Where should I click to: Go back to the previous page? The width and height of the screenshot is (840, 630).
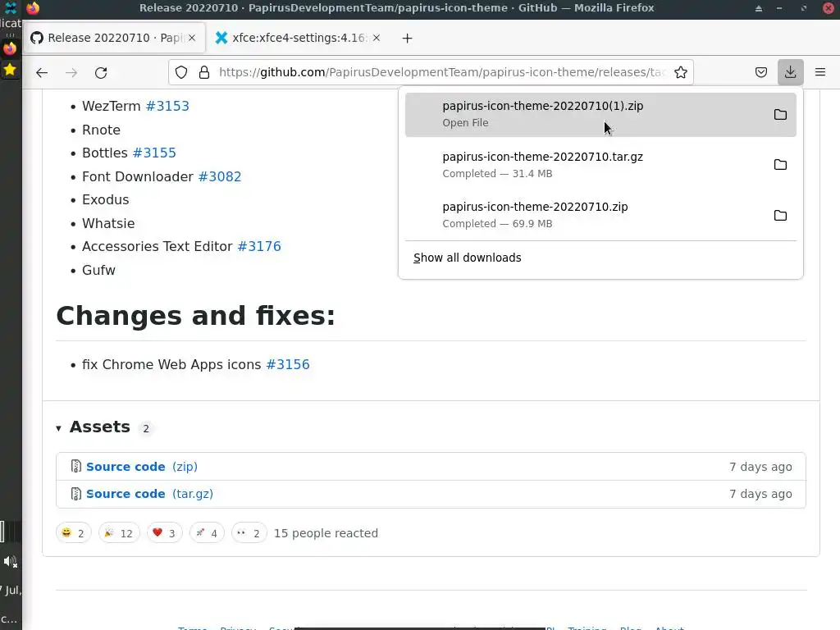[x=42, y=72]
